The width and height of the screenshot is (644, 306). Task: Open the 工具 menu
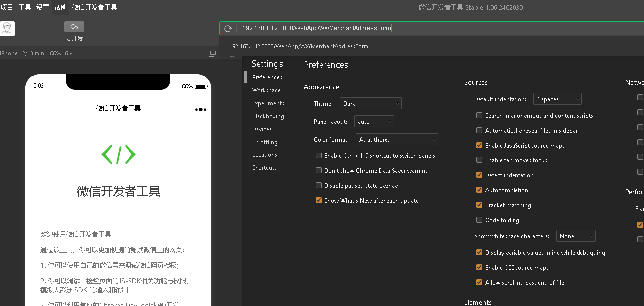25,7
